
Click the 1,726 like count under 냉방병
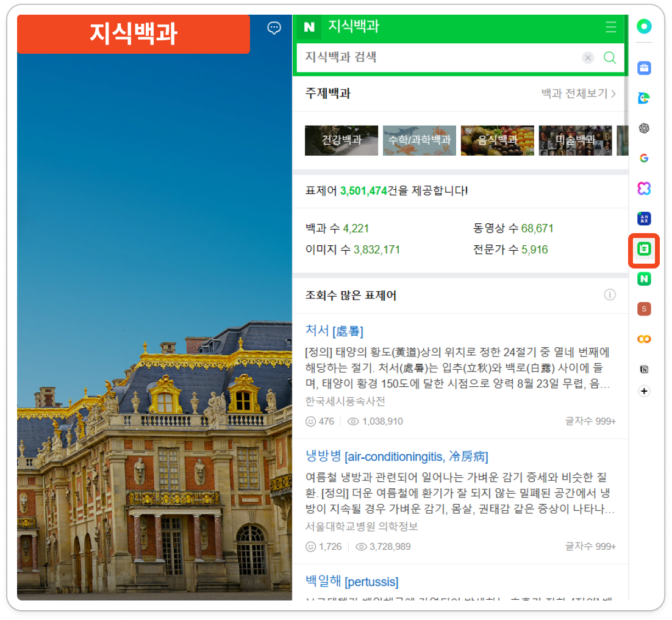pyautogui.click(x=324, y=547)
